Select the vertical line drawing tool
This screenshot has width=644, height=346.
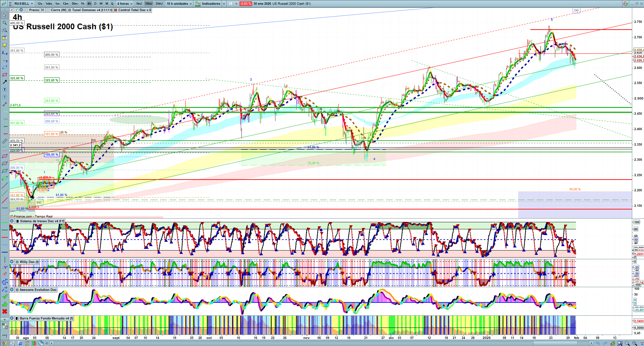(5, 260)
